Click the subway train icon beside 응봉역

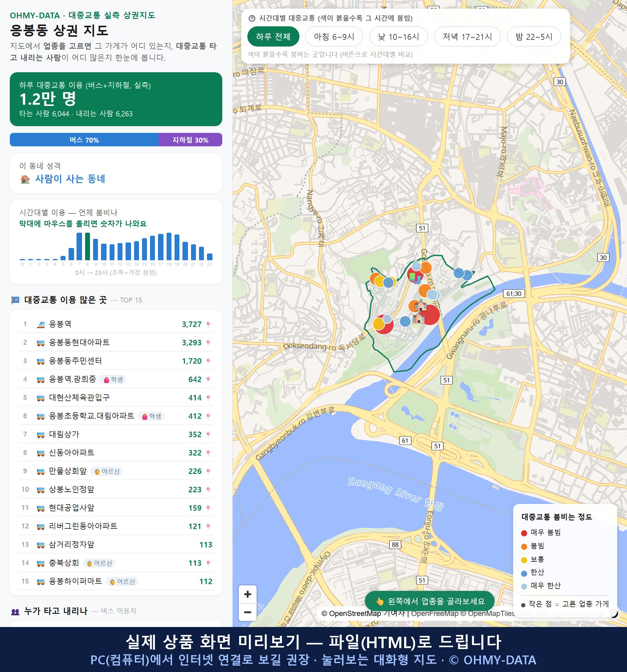click(x=40, y=325)
